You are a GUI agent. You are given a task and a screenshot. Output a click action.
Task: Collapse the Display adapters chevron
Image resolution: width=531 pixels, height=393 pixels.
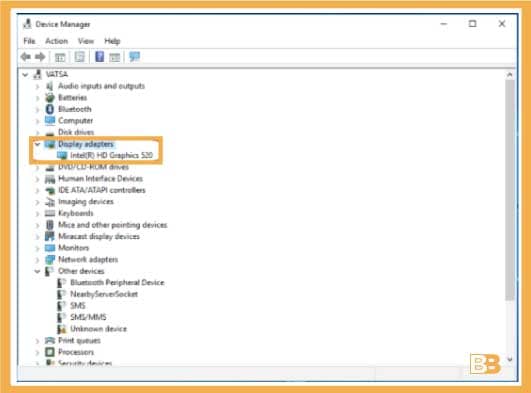click(x=38, y=144)
